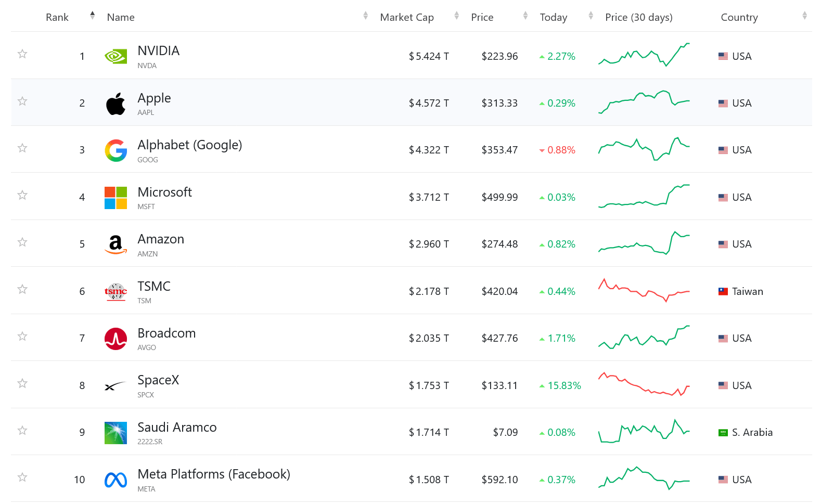The height and width of the screenshot is (504, 821).
Task: Open the Alphabet Google logo
Action: tap(116, 150)
